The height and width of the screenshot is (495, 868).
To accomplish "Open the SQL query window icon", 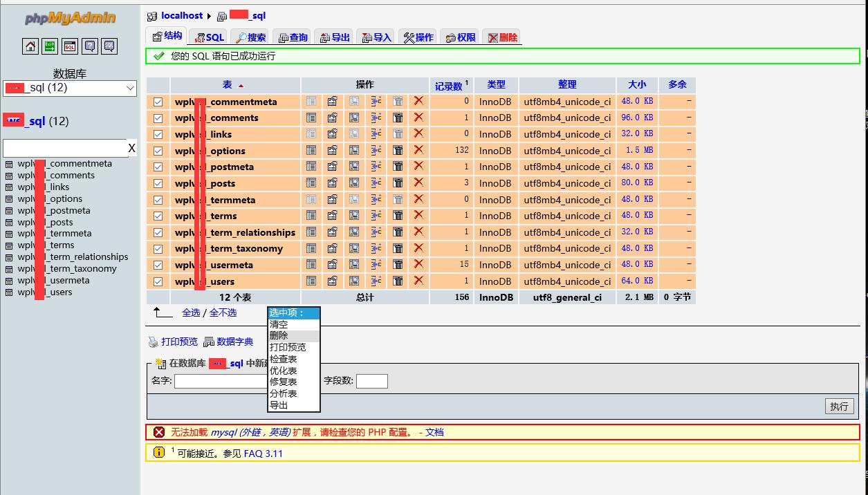I will [70, 46].
